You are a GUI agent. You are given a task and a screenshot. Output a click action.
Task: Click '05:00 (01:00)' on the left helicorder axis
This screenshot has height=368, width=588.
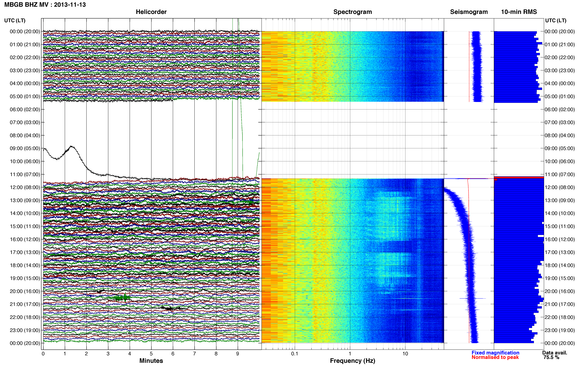click(25, 96)
